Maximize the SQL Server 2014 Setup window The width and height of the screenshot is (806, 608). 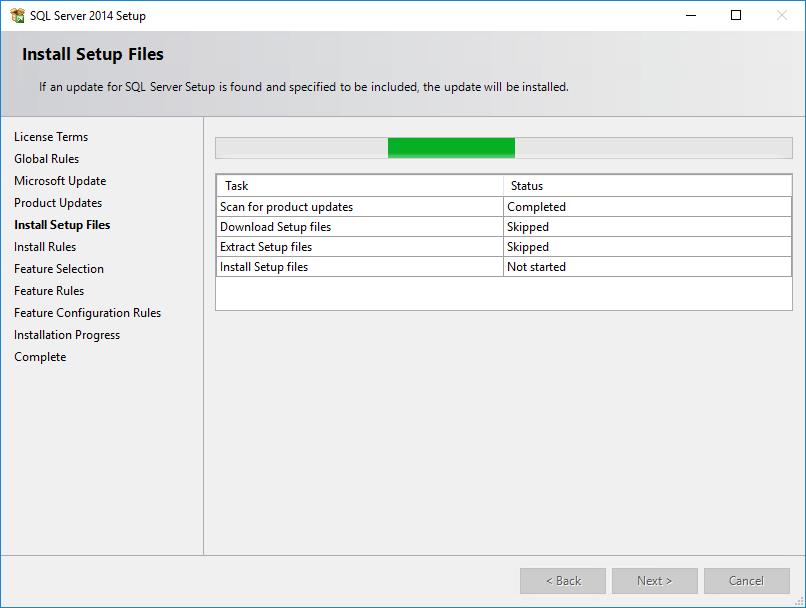[x=736, y=15]
